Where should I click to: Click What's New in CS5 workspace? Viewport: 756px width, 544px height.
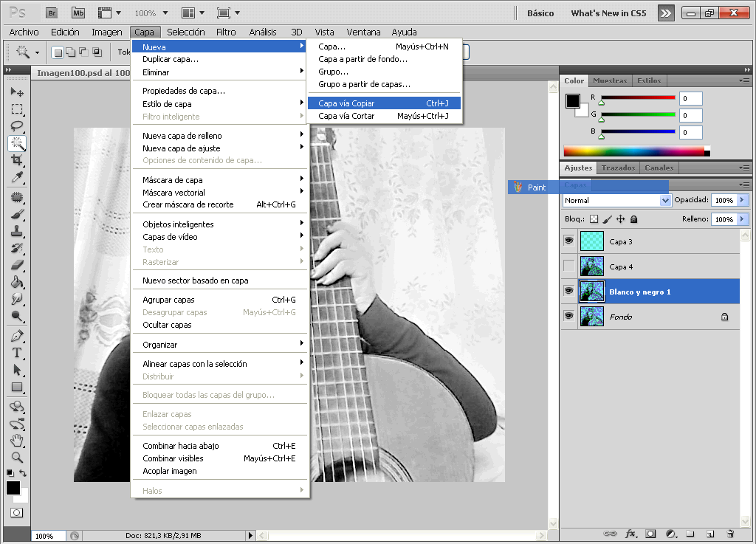pos(608,13)
